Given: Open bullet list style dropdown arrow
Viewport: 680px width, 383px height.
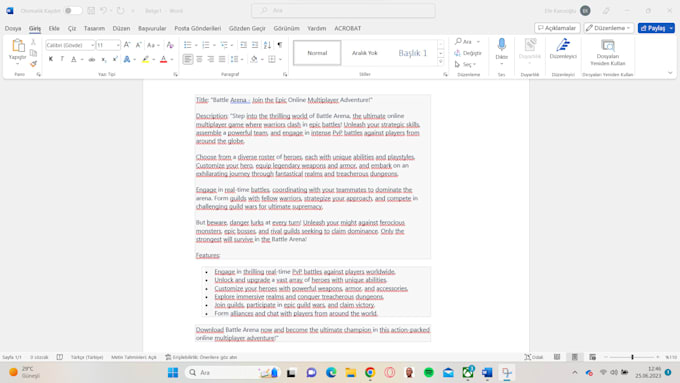Looking at the screenshot, I should (196, 45).
